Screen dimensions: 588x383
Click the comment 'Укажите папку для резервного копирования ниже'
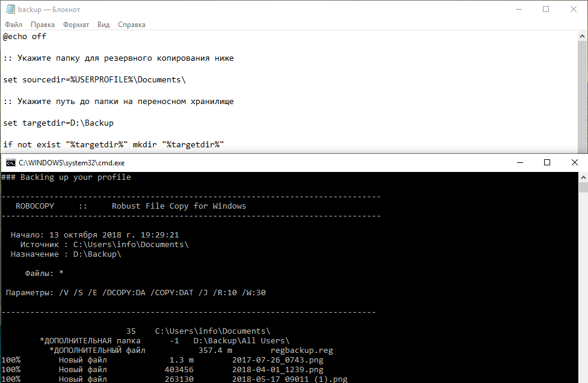point(126,58)
